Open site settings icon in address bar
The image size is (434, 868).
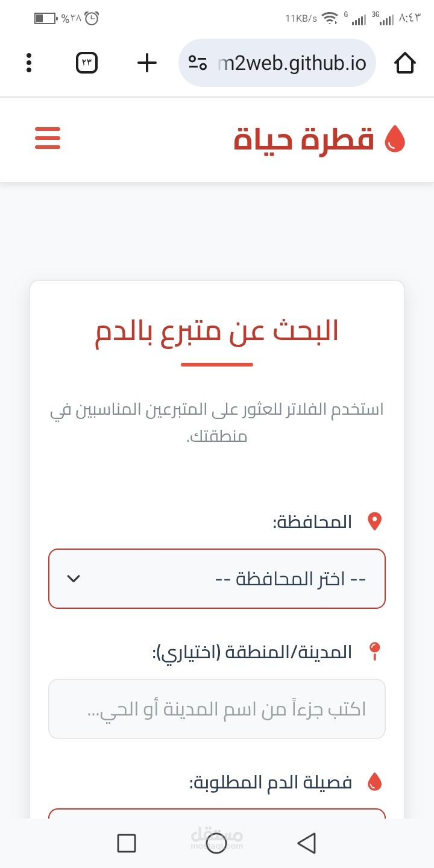[x=198, y=63]
